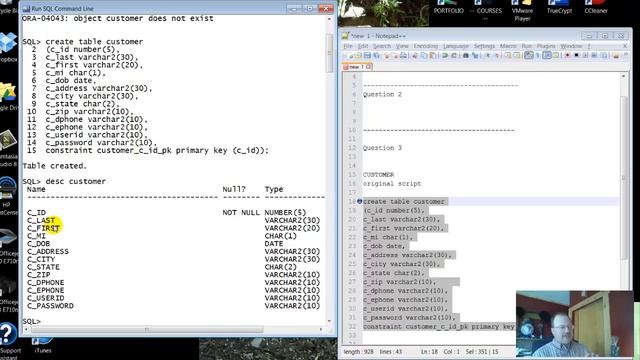Screen dimensions: 640x360
Task: Copy selection using the Copy toolbar icon
Action: pos(424,55)
